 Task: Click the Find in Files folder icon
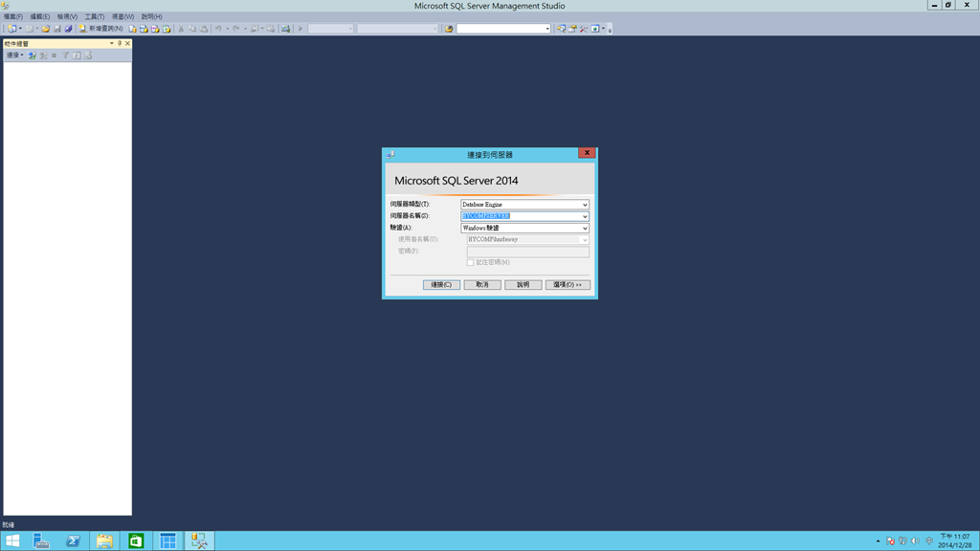click(x=449, y=29)
